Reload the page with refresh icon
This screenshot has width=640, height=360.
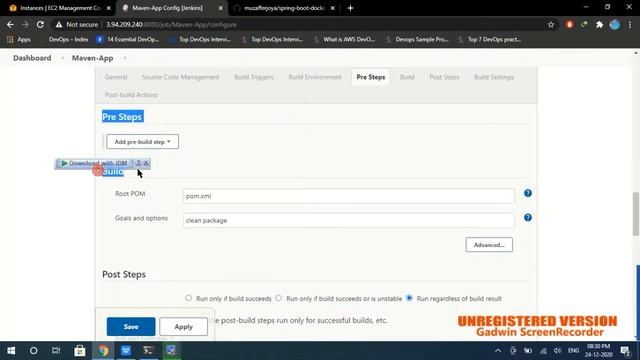click(40, 24)
